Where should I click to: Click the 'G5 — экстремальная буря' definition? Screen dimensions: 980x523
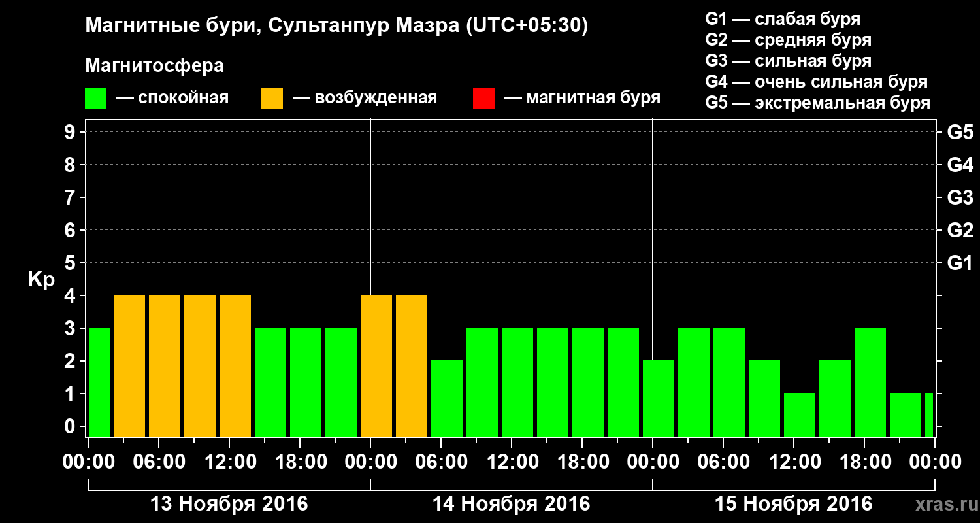818,103
